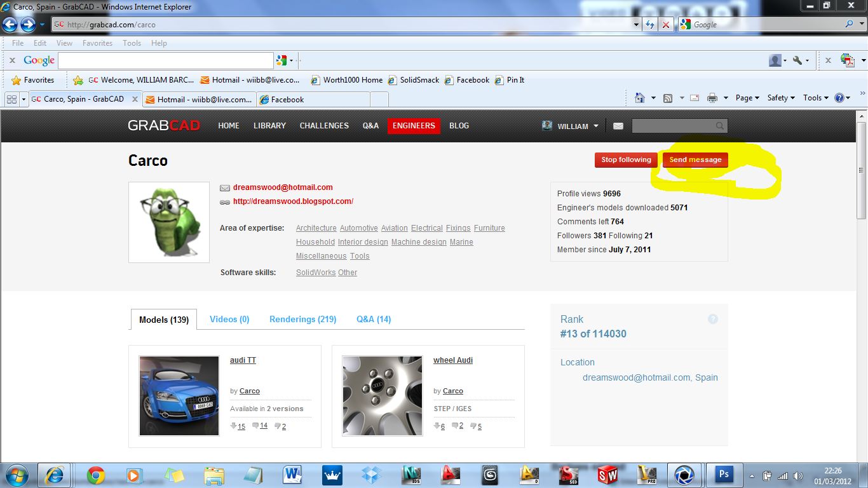Viewport: 868px width, 488px height.
Task: Open the wheel Audi model title link
Action: point(453,360)
